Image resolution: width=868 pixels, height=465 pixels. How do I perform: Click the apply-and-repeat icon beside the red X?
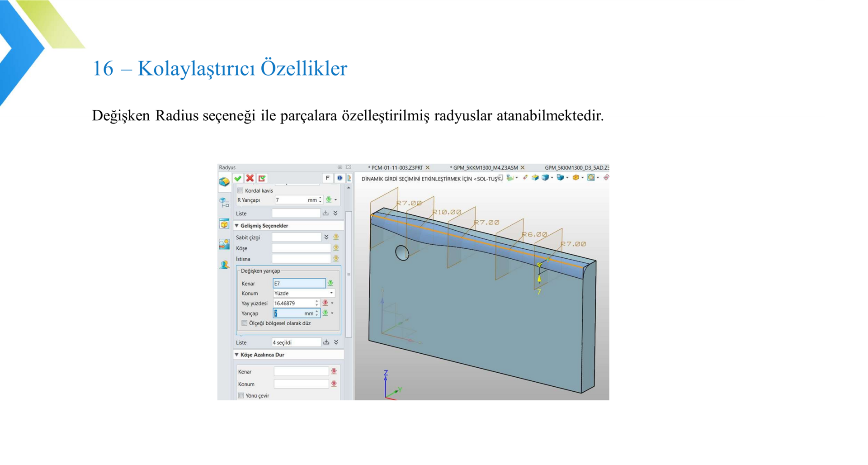[x=262, y=178]
